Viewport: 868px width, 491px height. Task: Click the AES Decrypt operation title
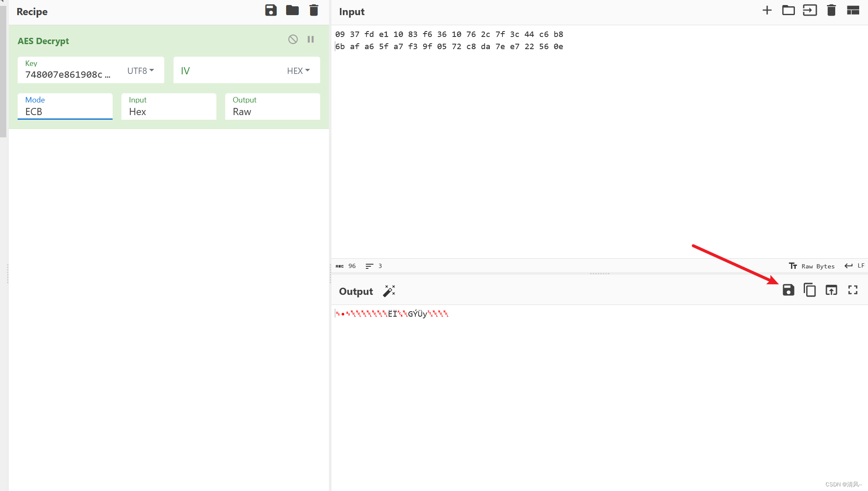[43, 41]
